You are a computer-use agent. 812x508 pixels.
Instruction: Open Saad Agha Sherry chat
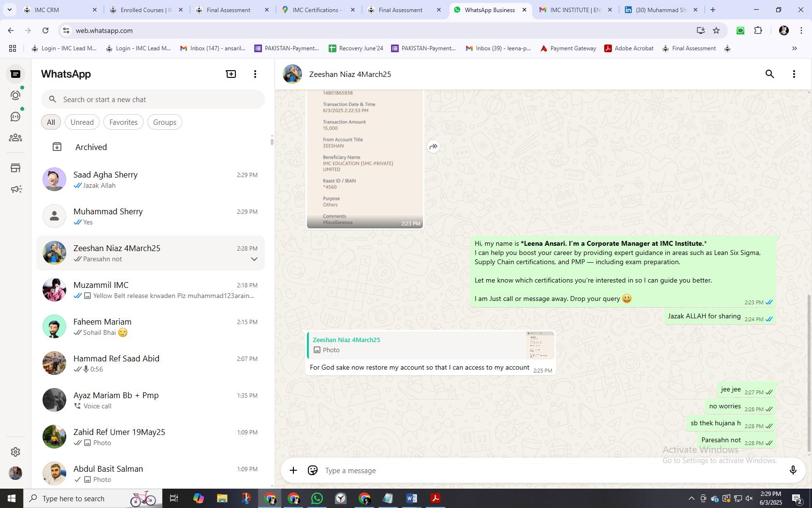tap(151, 179)
